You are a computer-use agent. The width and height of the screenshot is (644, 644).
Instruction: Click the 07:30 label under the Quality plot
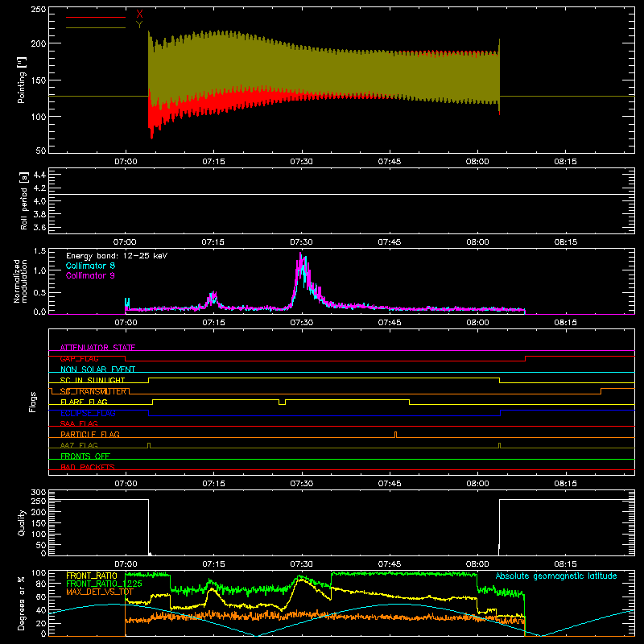pos(301,564)
